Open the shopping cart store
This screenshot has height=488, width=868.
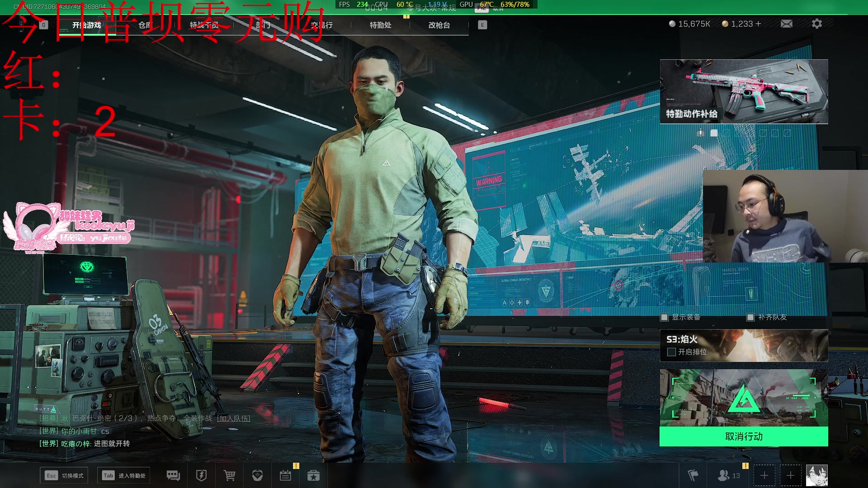click(229, 475)
